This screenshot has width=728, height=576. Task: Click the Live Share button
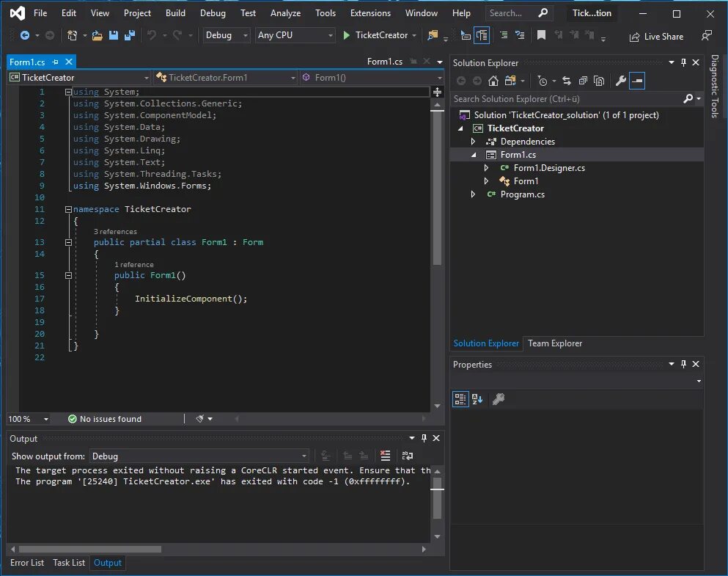(x=656, y=37)
